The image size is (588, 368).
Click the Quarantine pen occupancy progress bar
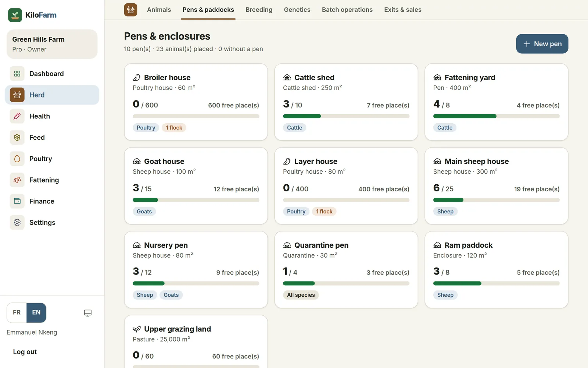[346, 284]
